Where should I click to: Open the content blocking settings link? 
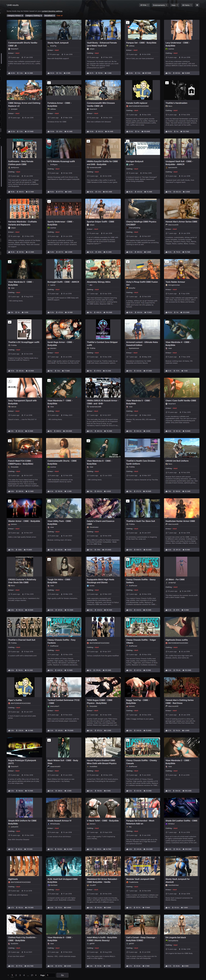[52, 11]
